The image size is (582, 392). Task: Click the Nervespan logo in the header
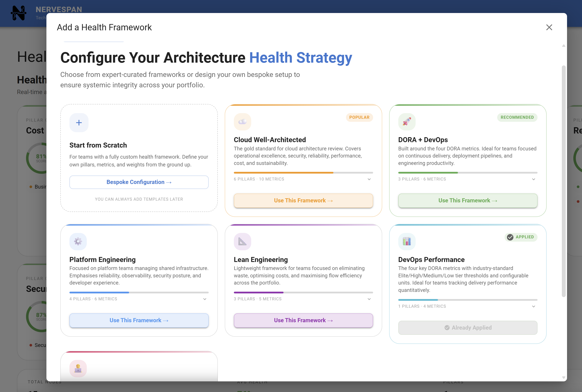(x=18, y=13)
